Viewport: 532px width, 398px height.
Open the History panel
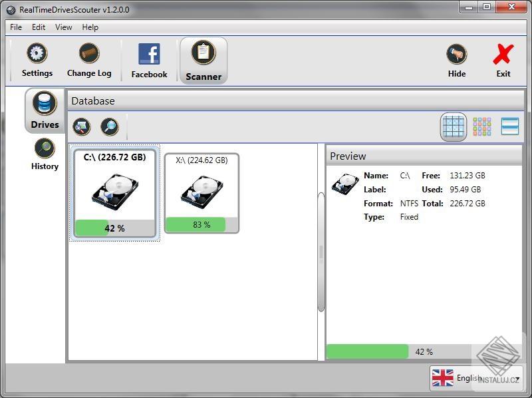44,153
